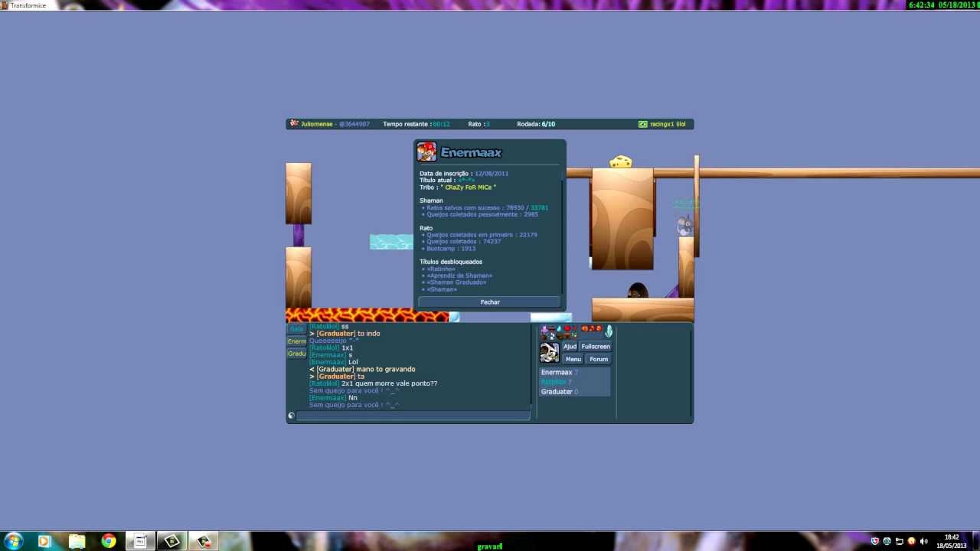Switch to the Gradu whisper tab
The image size is (980, 551).
click(x=296, y=354)
